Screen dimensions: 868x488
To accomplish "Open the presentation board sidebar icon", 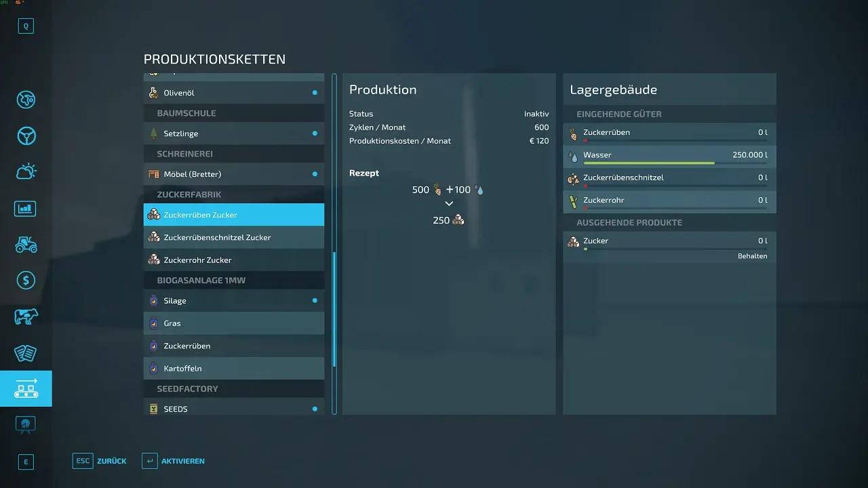I will pos(26,424).
